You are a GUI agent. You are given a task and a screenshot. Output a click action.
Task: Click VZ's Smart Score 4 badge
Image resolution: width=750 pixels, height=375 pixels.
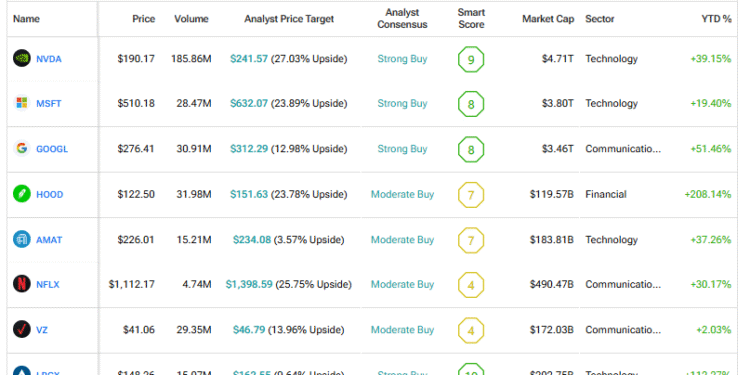tap(471, 331)
